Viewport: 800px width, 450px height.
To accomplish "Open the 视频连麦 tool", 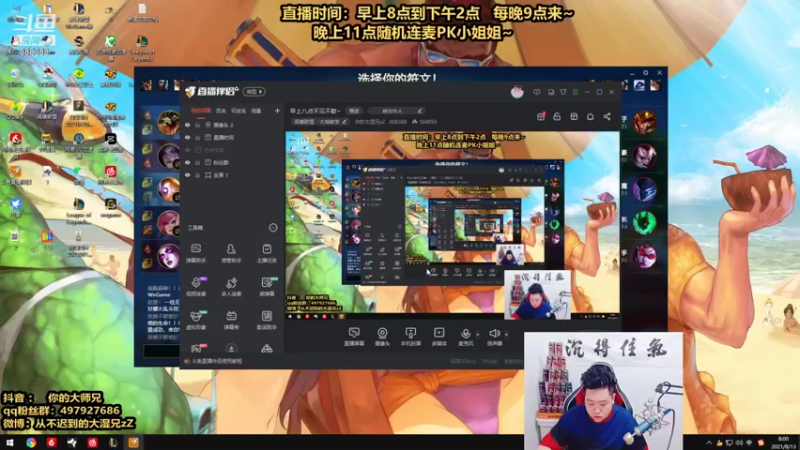I will point(196,286).
